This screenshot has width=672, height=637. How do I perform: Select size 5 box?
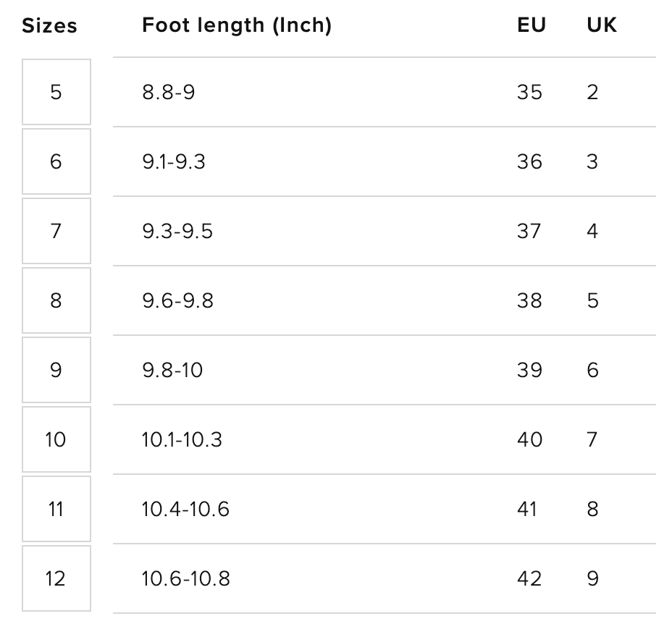pos(56,92)
